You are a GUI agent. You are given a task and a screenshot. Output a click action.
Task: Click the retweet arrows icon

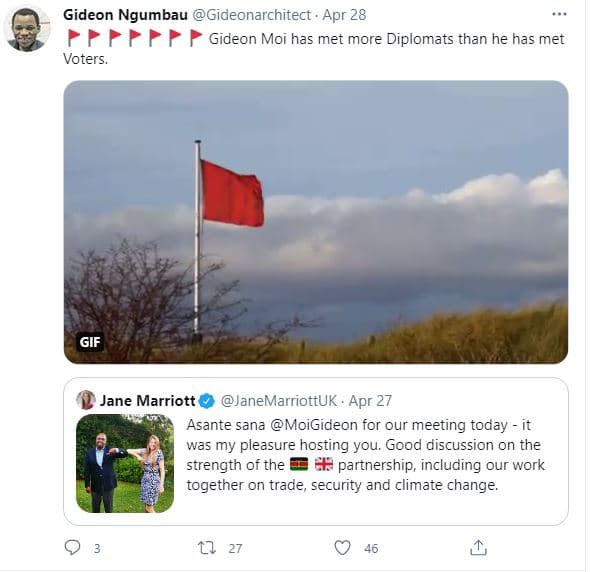207,548
